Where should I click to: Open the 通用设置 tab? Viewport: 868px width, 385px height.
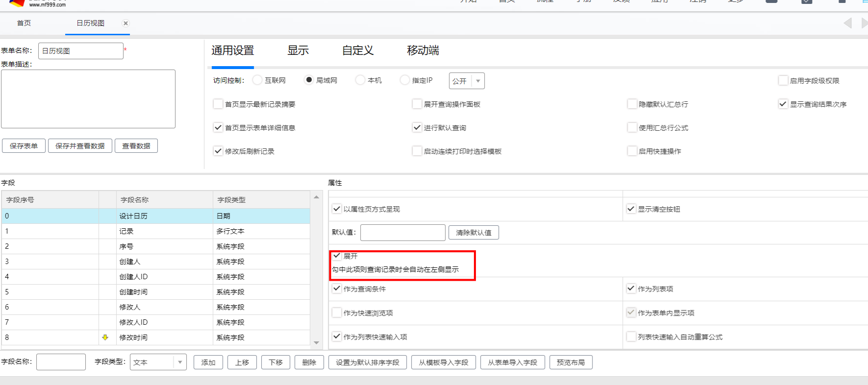tap(233, 50)
